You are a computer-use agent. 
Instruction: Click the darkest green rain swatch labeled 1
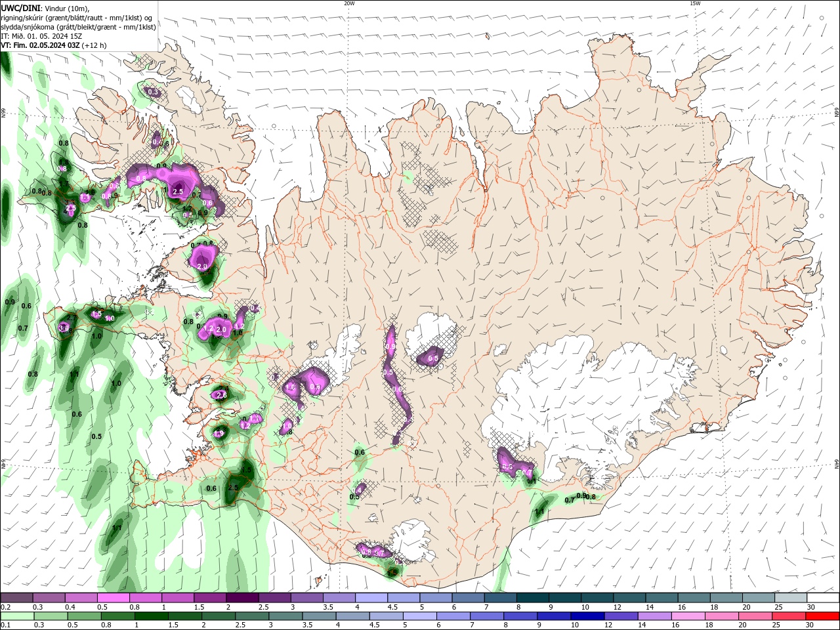click(151, 616)
